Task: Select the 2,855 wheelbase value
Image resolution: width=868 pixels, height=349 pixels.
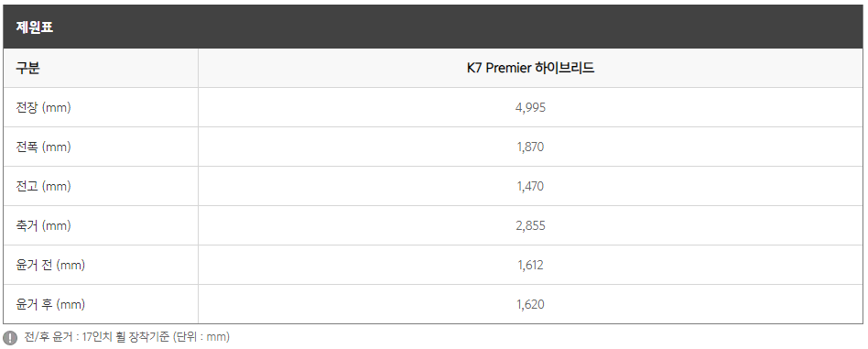Action: click(530, 225)
